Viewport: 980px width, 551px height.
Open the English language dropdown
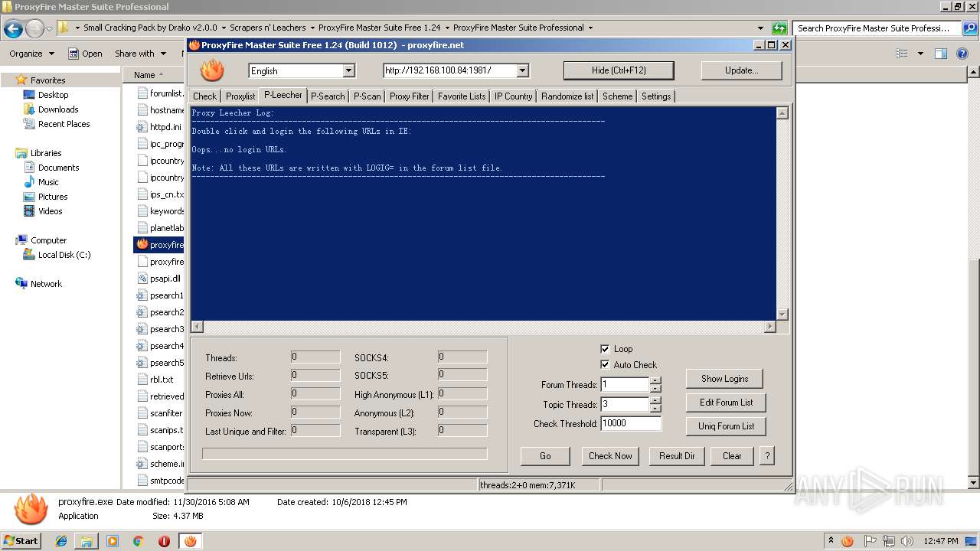point(348,70)
